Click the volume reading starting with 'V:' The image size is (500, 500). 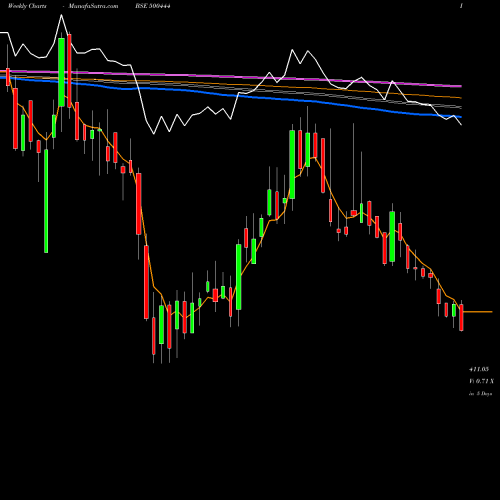pos(481,381)
